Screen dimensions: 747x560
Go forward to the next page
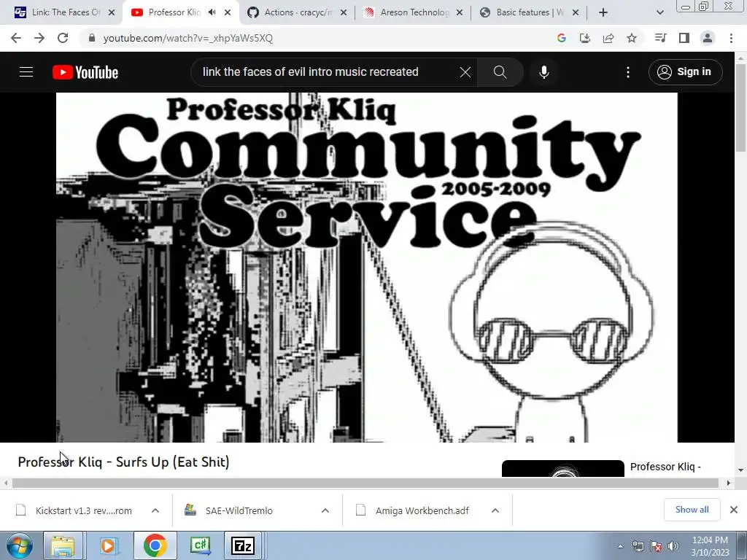pos(39,38)
